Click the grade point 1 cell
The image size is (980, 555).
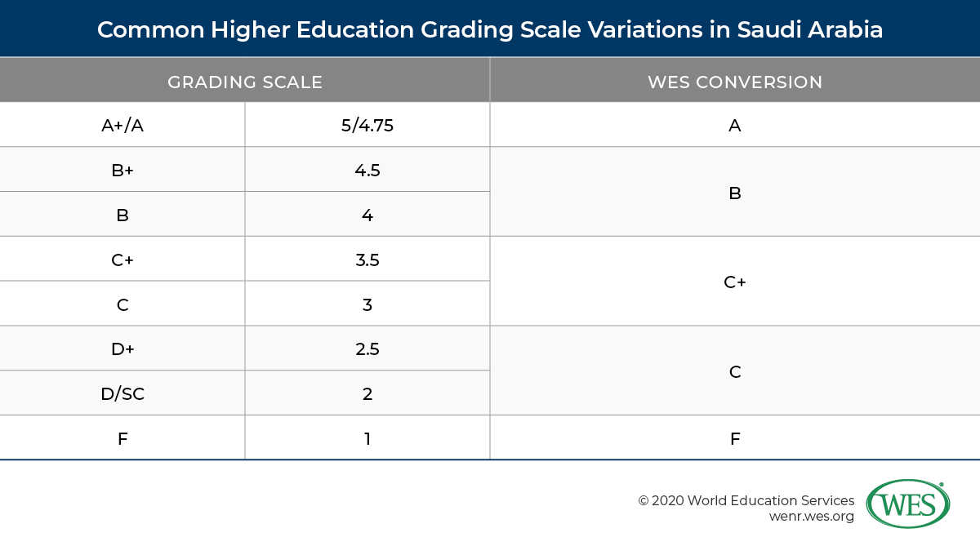[367, 438]
